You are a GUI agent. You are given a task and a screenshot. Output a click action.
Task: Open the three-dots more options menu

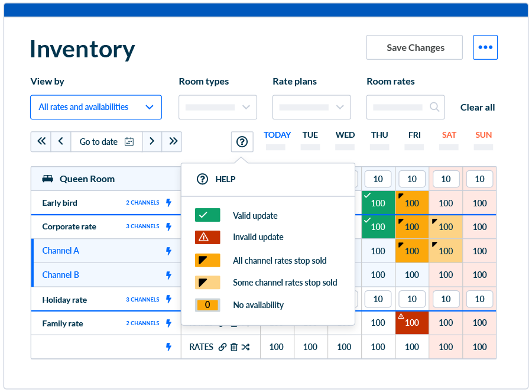click(x=485, y=47)
